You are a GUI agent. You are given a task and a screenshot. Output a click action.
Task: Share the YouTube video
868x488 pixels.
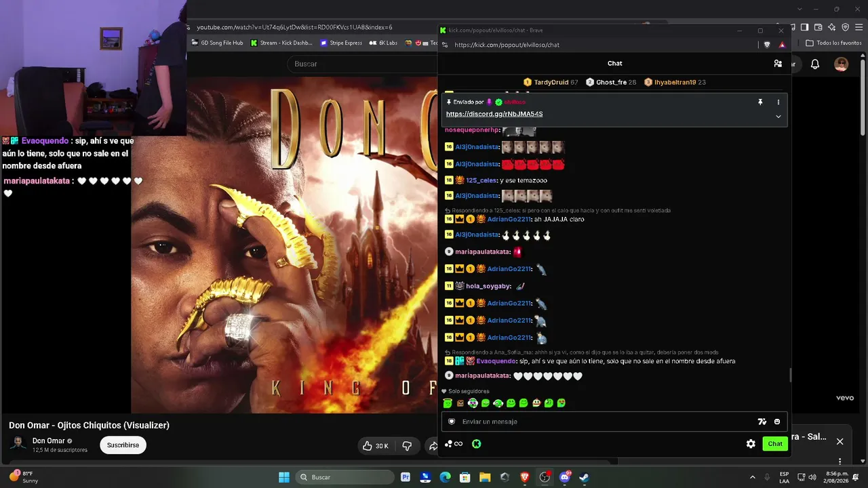tap(433, 445)
